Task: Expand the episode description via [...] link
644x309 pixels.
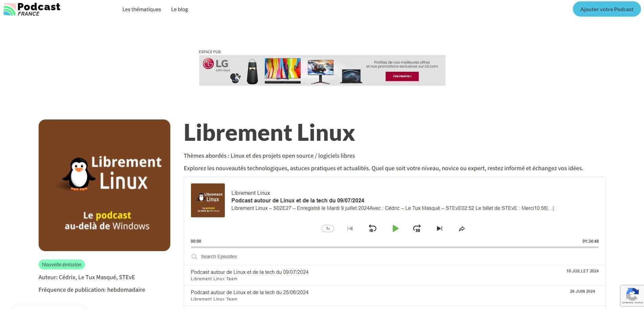Action: (x=550, y=208)
